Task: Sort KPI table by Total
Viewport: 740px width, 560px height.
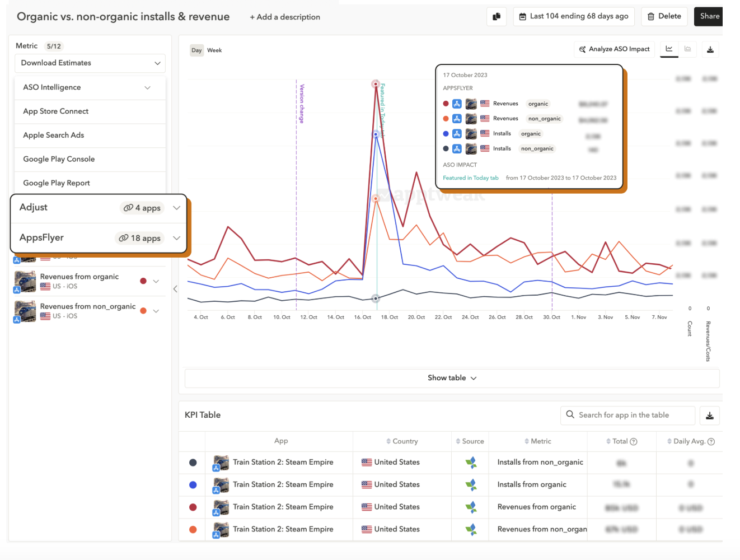Action: [617, 441]
